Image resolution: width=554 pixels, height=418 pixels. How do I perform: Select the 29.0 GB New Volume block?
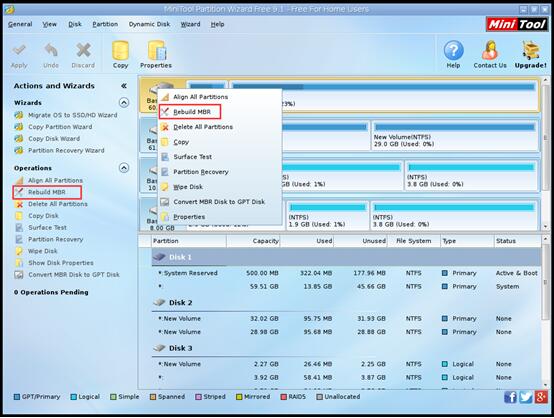[x=455, y=136]
